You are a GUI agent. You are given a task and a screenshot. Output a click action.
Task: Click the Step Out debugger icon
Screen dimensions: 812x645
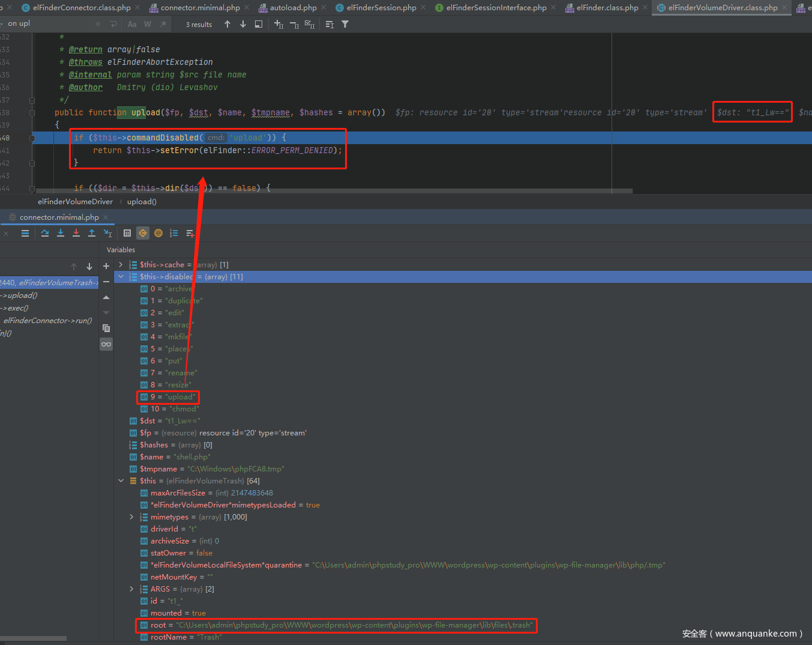92,233
